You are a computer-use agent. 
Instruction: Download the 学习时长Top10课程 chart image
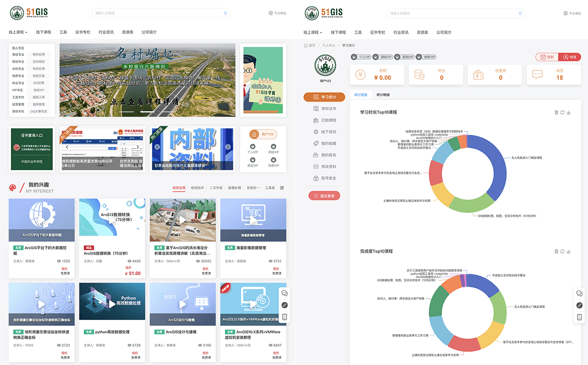pos(569,112)
